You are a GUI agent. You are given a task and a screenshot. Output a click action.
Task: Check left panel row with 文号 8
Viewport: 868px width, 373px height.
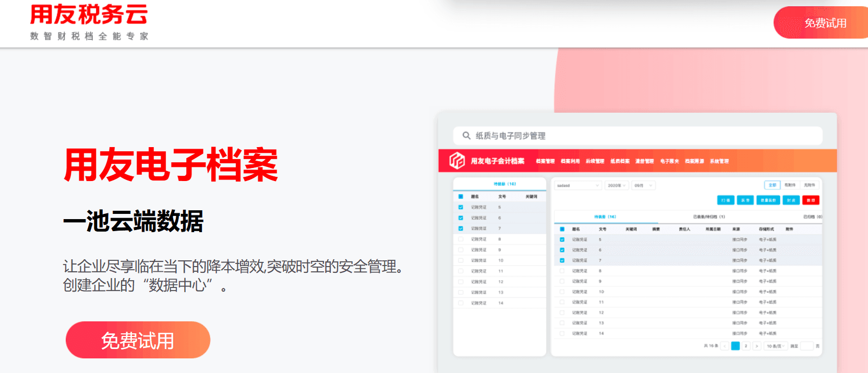(x=461, y=239)
